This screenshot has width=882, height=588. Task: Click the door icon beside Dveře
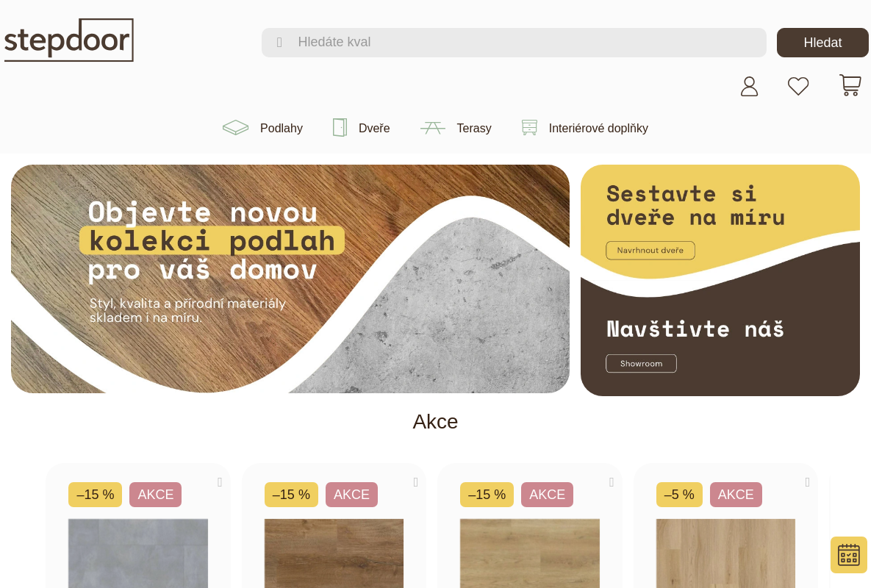(340, 128)
